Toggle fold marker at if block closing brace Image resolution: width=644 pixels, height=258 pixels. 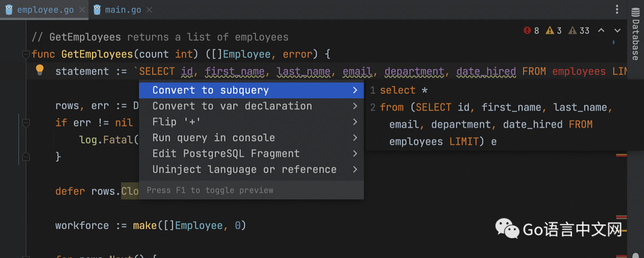point(26,156)
